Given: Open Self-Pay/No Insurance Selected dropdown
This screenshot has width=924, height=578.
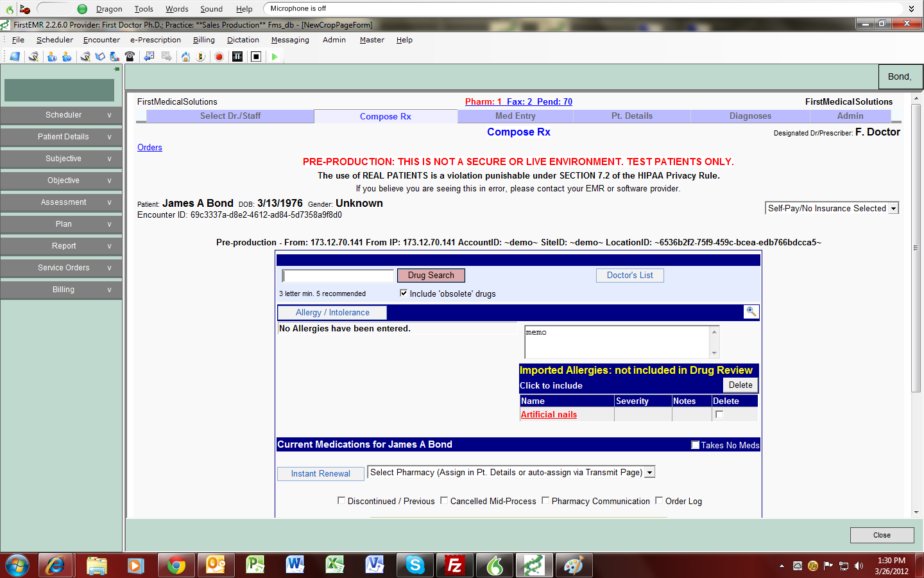Looking at the screenshot, I should pos(832,208).
